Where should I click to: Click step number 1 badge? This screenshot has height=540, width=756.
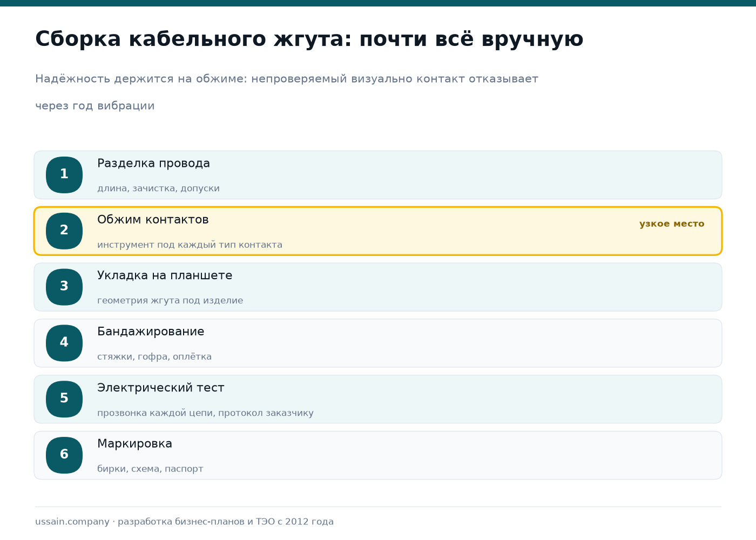tap(64, 175)
